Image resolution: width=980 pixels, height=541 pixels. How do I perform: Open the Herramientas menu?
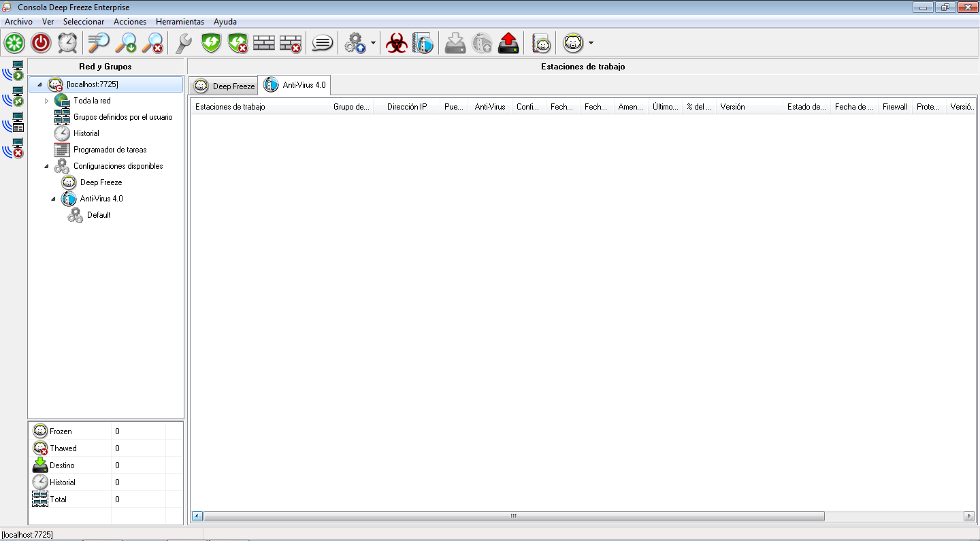coord(180,22)
